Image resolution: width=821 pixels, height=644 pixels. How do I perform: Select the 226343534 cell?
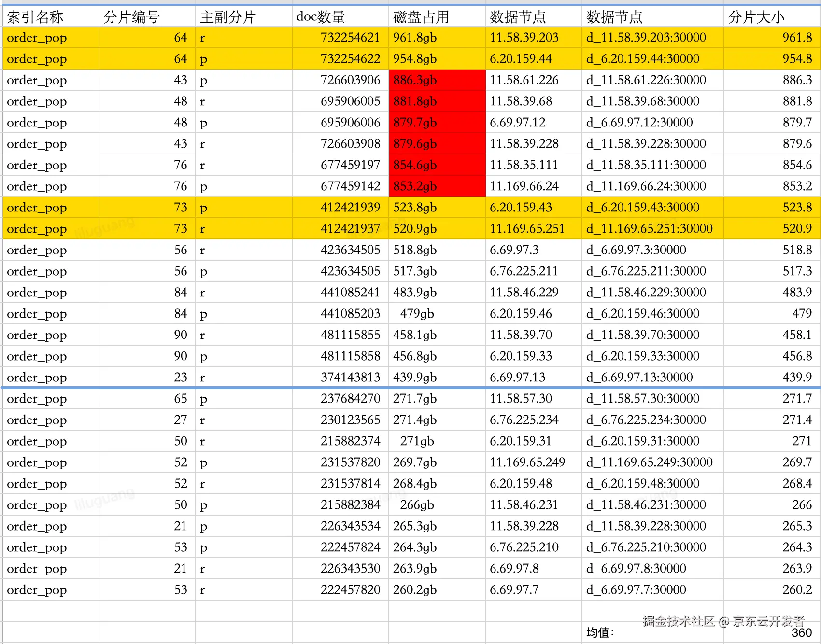[340, 526]
